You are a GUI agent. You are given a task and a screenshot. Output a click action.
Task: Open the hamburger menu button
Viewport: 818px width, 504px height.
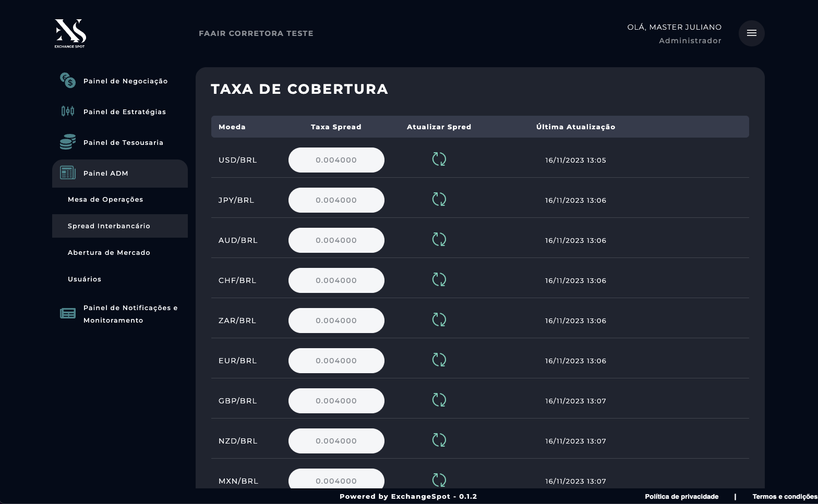click(x=751, y=33)
